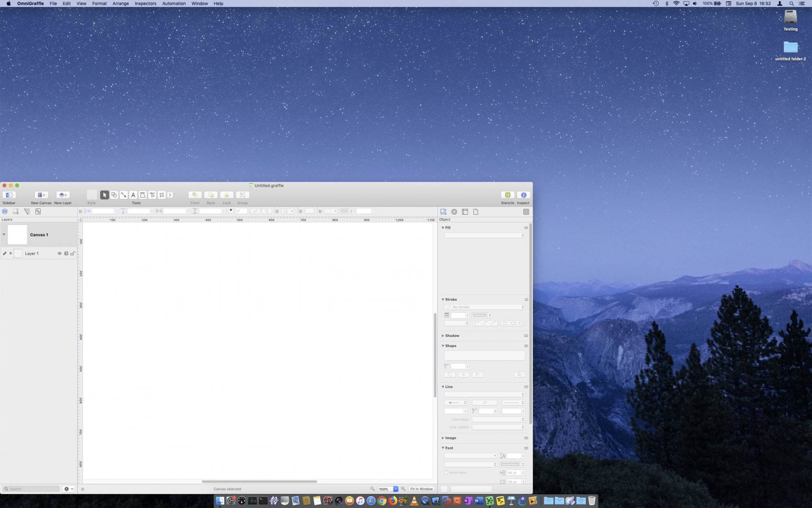Click the Fit in Window button
Screen dimensions: 812x508
pyautogui.click(x=421, y=489)
